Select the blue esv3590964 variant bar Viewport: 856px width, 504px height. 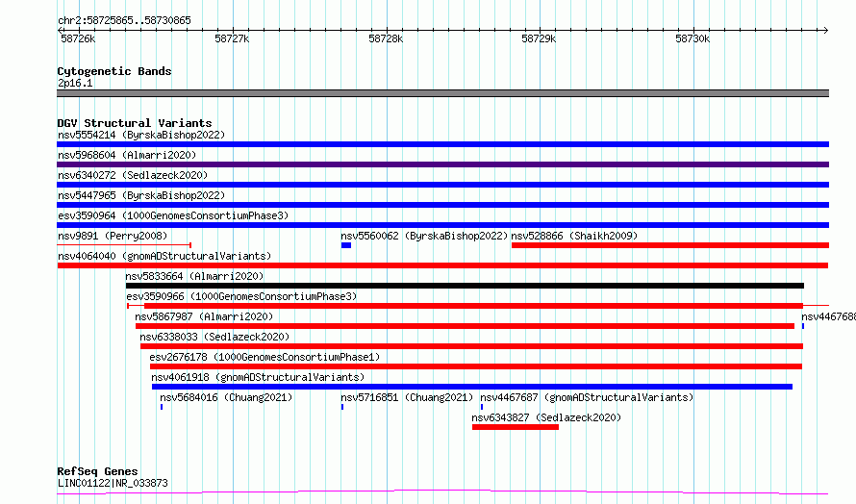(x=442, y=225)
